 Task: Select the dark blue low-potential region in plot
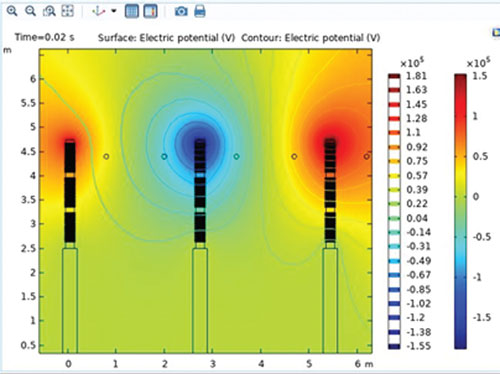point(199,146)
